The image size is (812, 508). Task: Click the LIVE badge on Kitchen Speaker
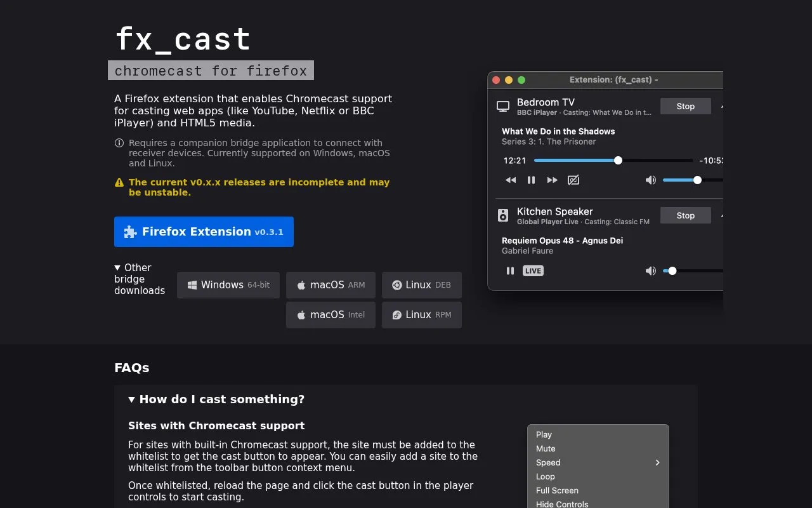533,271
